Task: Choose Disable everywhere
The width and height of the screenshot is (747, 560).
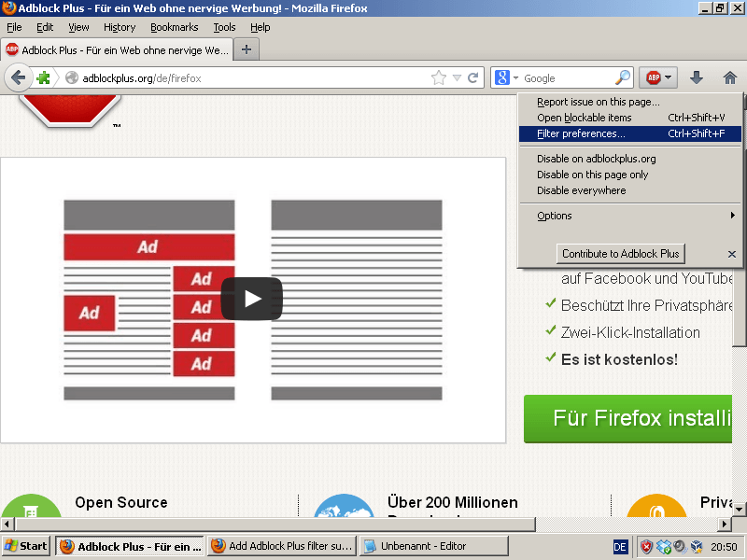Action: pos(629,190)
